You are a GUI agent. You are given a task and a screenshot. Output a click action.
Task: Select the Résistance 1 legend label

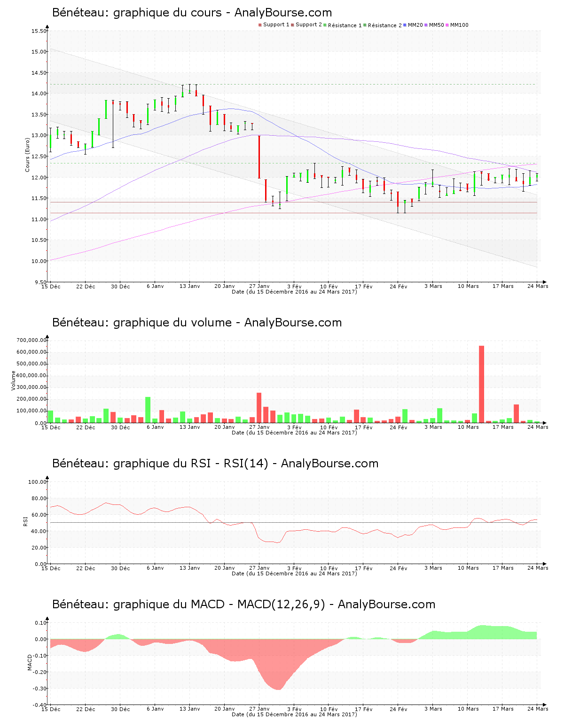coord(345,25)
